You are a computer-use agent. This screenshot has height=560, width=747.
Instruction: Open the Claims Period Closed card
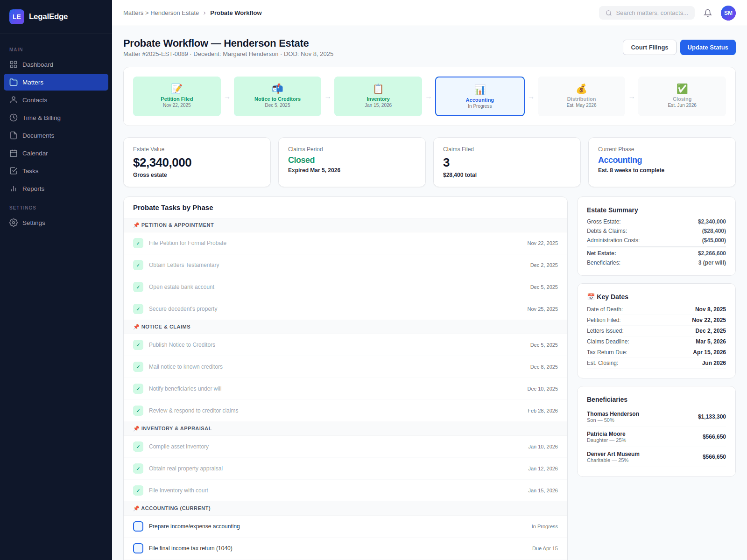click(352, 162)
